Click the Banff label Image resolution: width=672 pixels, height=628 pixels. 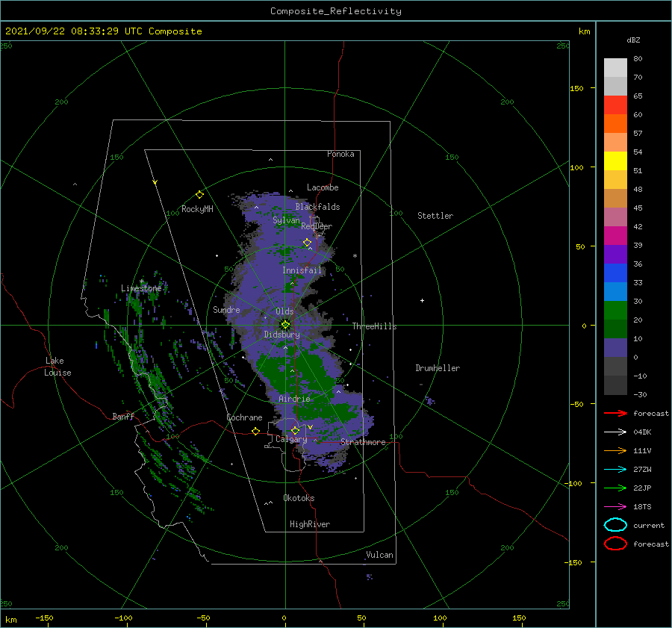[123, 417]
